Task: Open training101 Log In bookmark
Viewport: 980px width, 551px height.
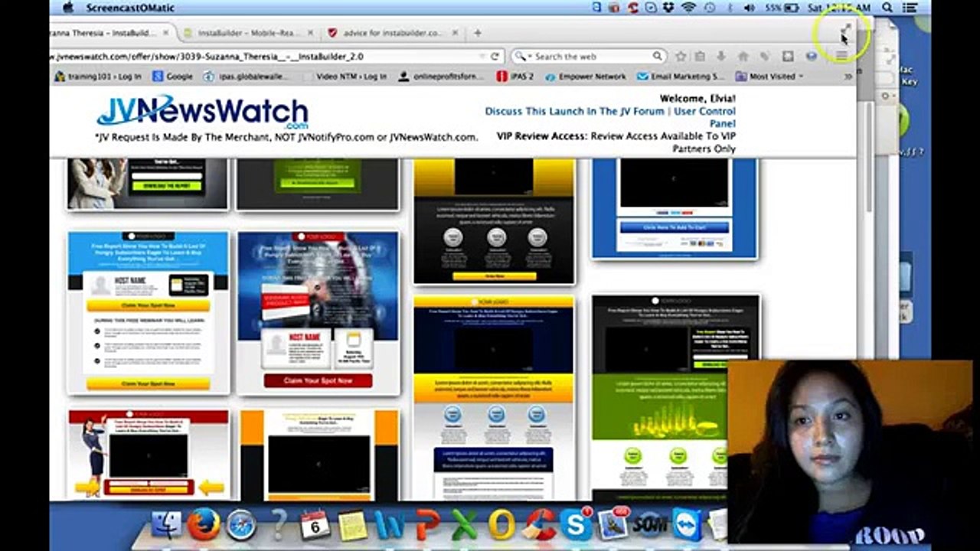Action: pyautogui.click(x=98, y=77)
